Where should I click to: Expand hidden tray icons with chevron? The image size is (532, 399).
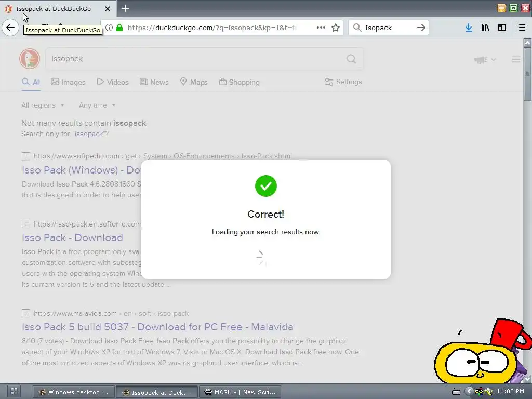tap(469, 392)
